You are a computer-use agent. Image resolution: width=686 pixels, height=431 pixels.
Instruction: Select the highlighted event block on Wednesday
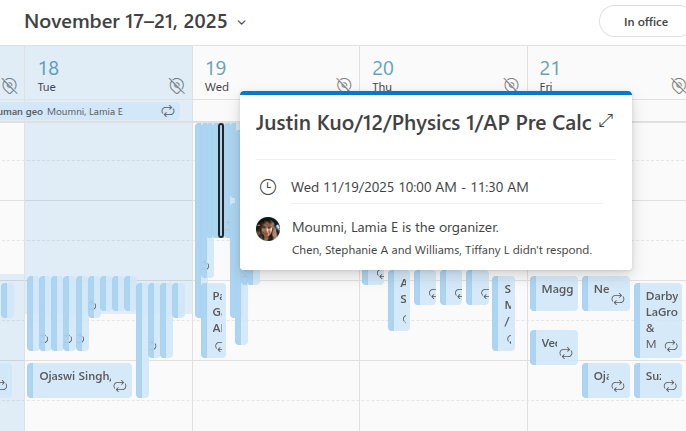pyautogui.click(x=221, y=180)
